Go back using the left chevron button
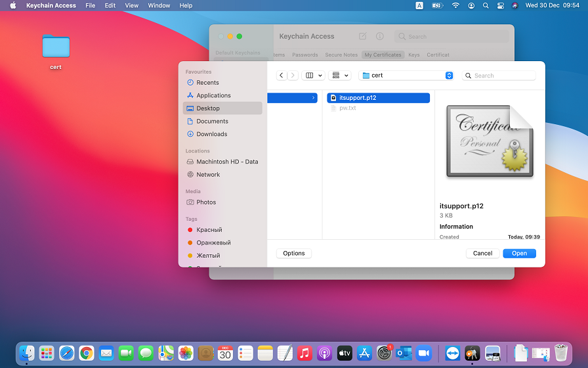The height and width of the screenshot is (368, 588). pyautogui.click(x=282, y=76)
